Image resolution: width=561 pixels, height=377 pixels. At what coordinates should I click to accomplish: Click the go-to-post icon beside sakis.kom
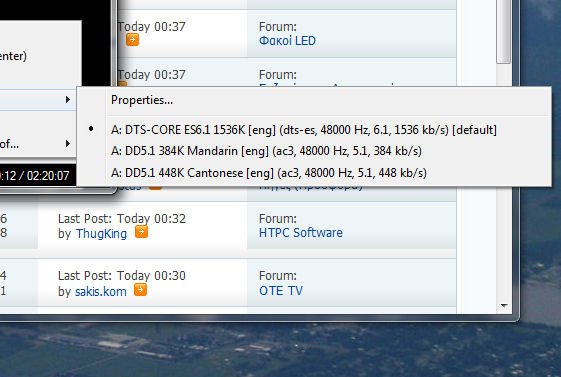pos(140,289)
